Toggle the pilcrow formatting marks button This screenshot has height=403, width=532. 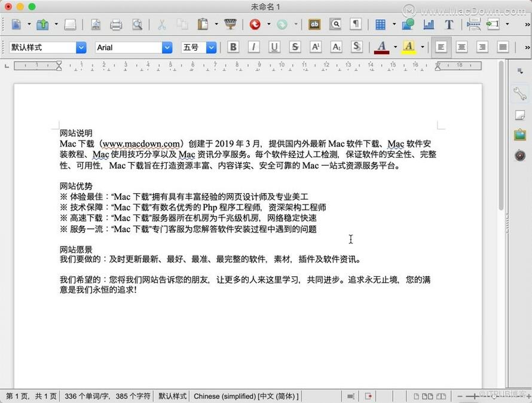pyautogui.click(x=356, y=25)
